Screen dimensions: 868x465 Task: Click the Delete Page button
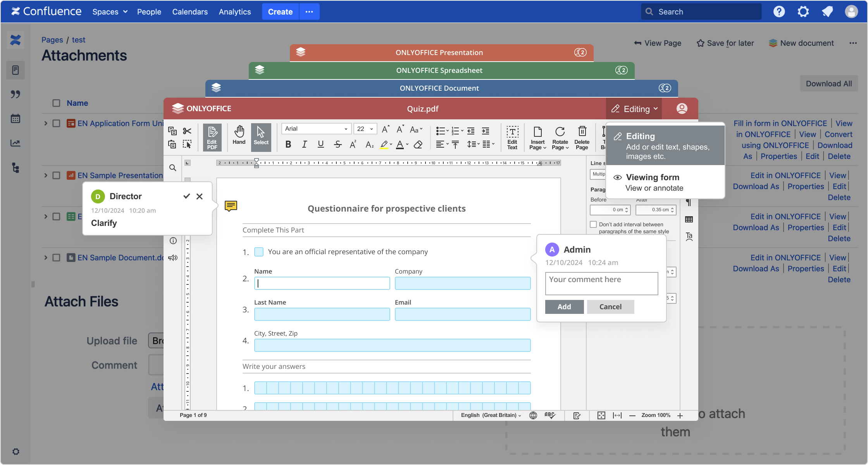[x=582, y=138]
